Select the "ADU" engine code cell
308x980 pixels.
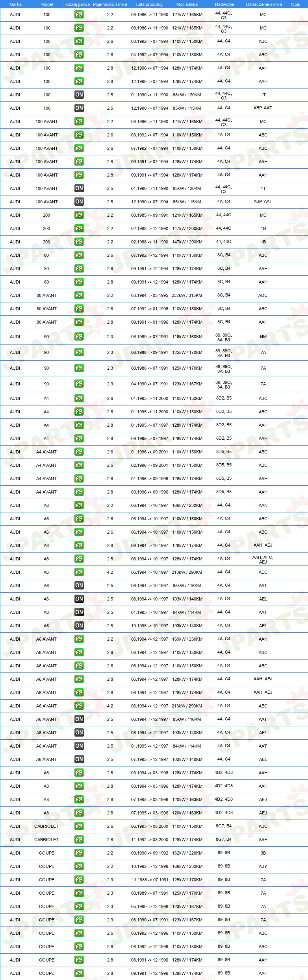click(263, 295)
